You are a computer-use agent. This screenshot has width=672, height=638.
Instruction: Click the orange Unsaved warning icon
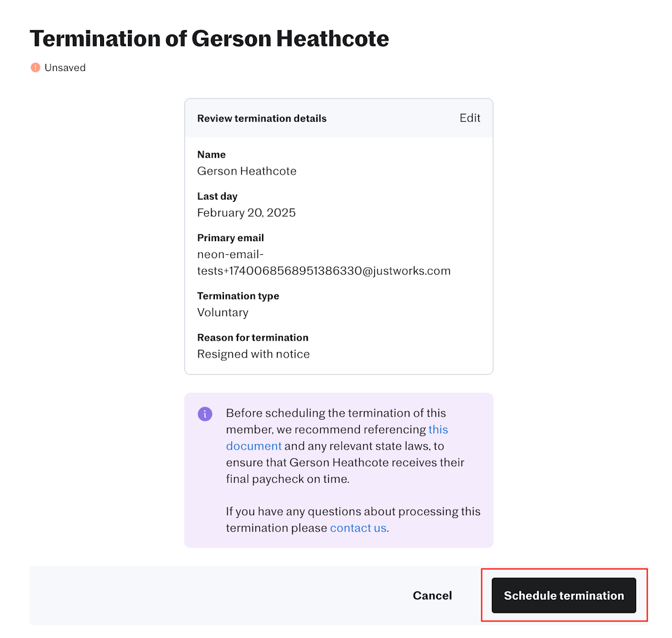point(35,68)
